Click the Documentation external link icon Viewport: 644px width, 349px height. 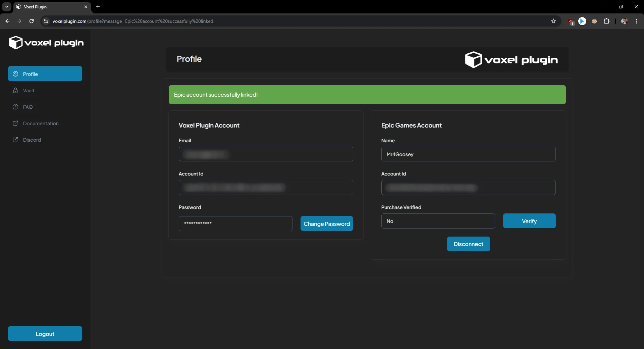pyautogui.click(x=15, y=123)
